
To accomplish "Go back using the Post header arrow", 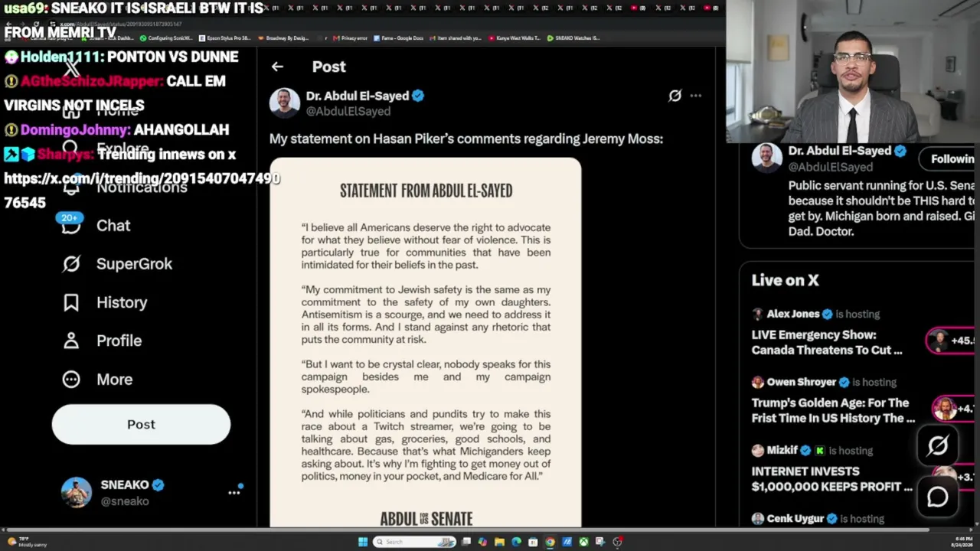I will (x=277, y=67).
